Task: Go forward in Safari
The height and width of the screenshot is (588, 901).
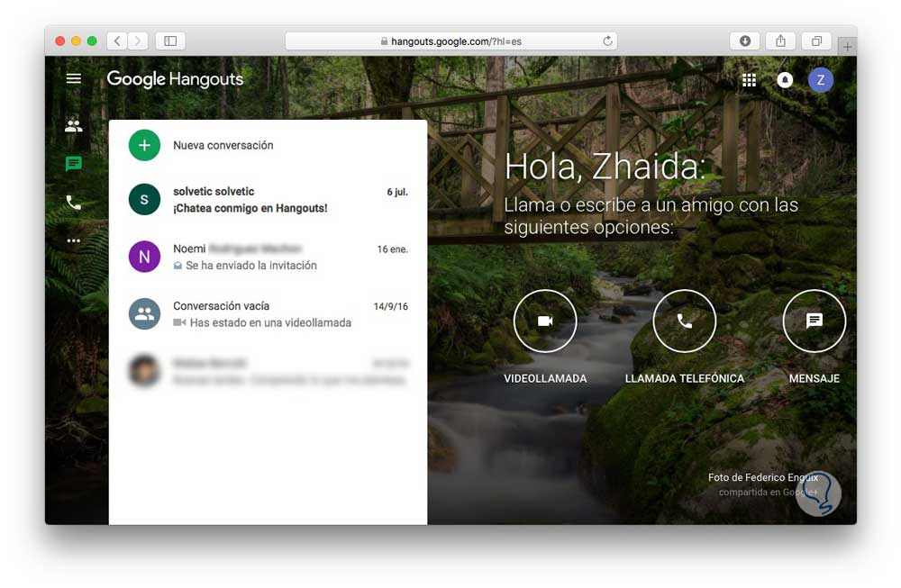Action: (x=138, y=41)
